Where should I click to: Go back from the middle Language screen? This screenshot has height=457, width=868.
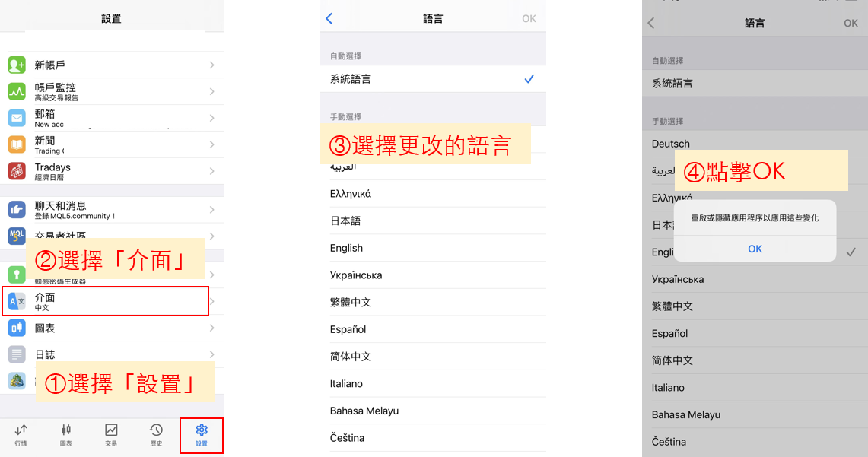[329, 19]
